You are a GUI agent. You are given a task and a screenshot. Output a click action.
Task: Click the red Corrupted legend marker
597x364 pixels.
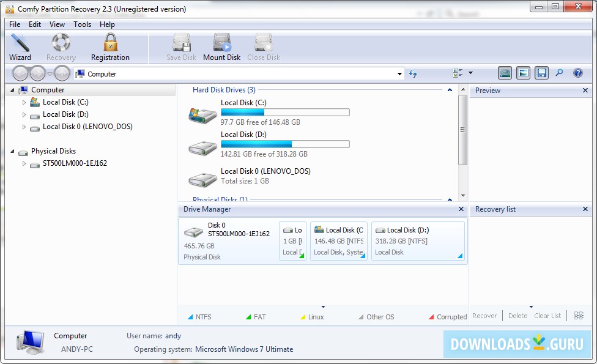coord(431,317)
